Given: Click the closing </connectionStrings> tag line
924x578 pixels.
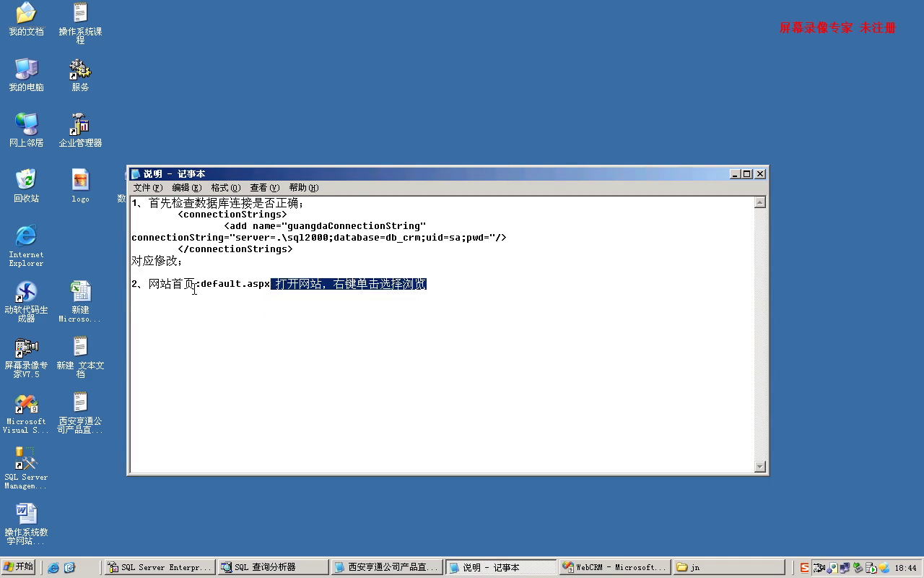Looking at the screenshot, I should pos(235,249).
